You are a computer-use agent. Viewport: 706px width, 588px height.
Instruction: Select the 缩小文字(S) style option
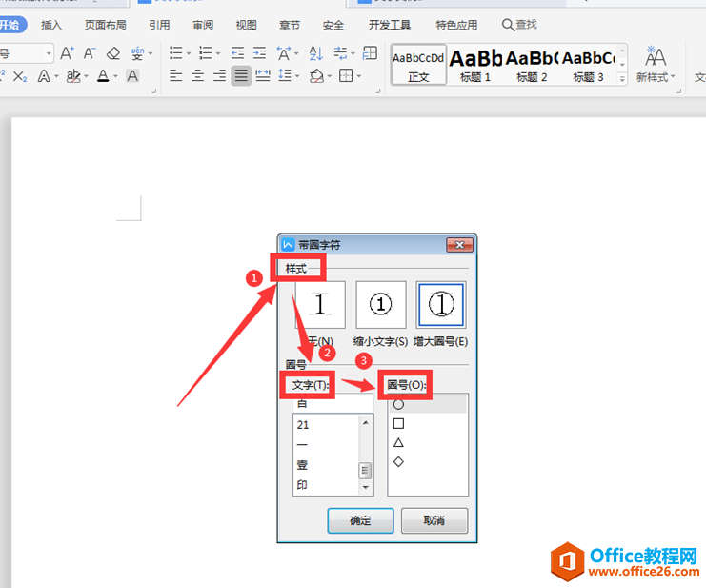click(x=381, y=305)
